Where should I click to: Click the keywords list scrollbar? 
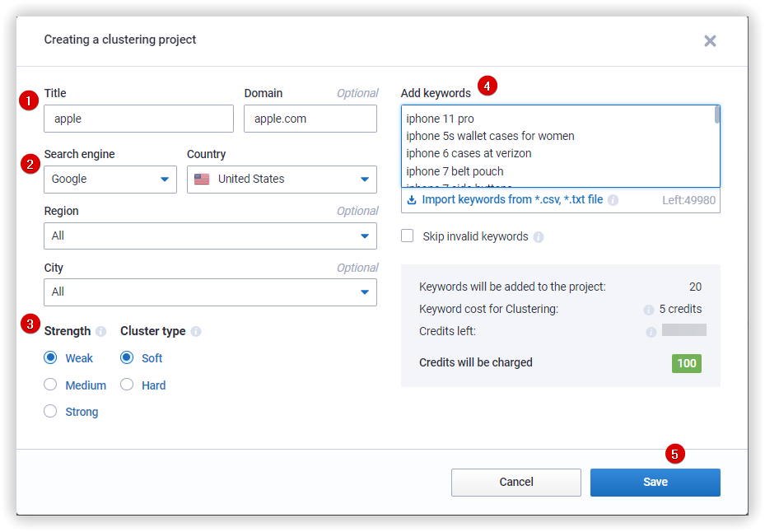(x=716, y=115)
